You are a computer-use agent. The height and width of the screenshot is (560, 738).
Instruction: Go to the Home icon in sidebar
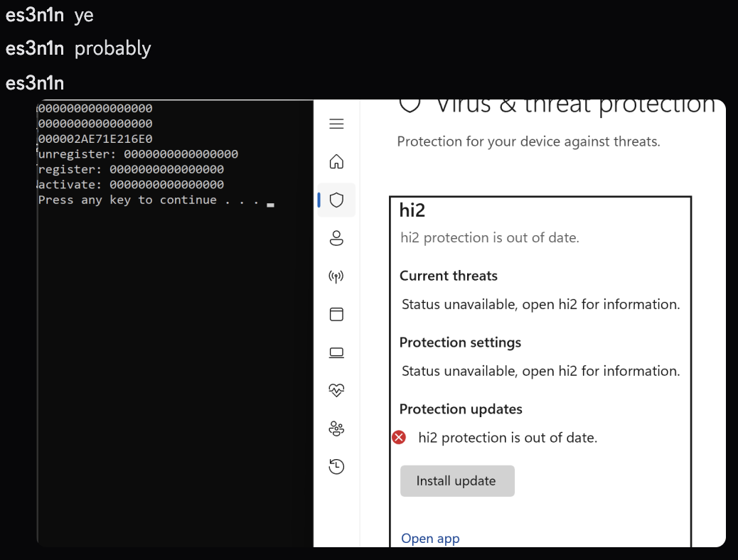tap(336, 162)
